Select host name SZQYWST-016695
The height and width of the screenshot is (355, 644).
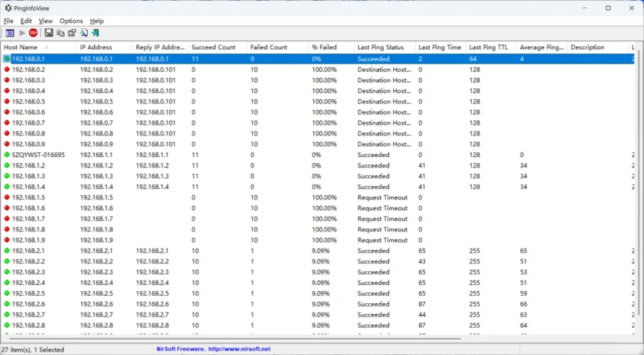[38, 155]
